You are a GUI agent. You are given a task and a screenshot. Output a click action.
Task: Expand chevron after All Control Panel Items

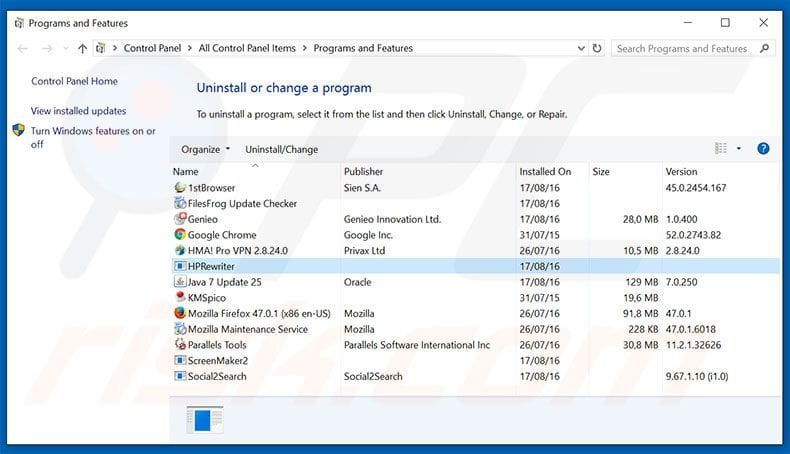[x=304, y=48]
